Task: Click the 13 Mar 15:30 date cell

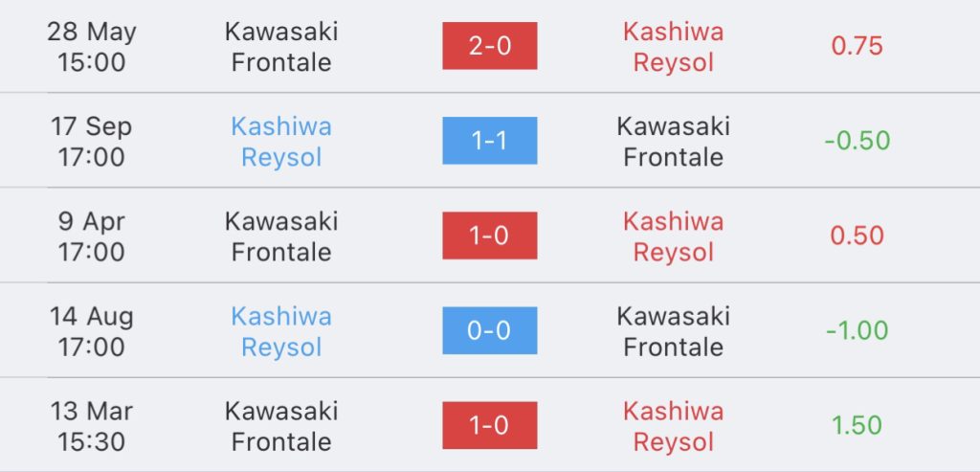Action: click(91, 426)
